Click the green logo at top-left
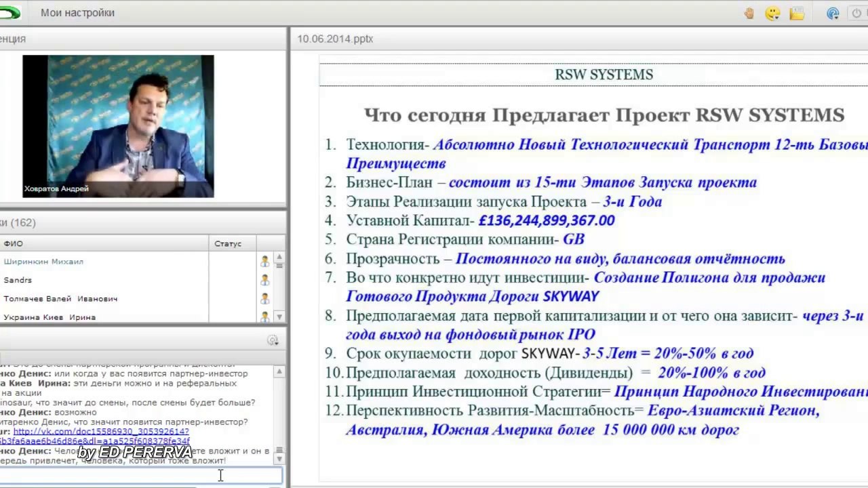 pyautogui.click(x=9, y=13)
